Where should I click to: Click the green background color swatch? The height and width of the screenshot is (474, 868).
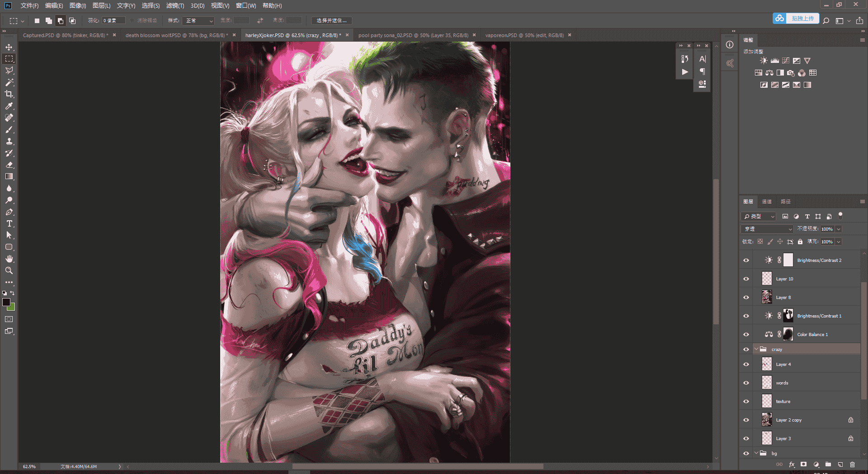coord(12,308)
